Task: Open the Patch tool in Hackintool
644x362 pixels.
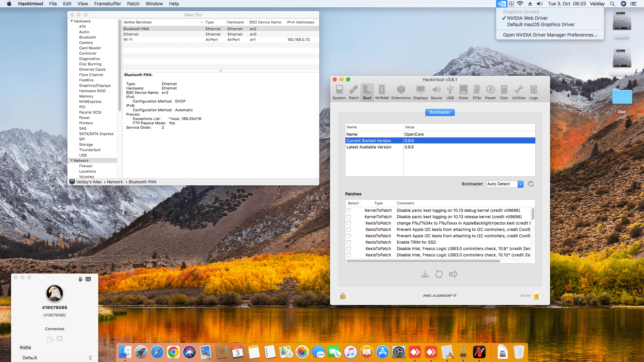Action: click(x=354, y=92)
